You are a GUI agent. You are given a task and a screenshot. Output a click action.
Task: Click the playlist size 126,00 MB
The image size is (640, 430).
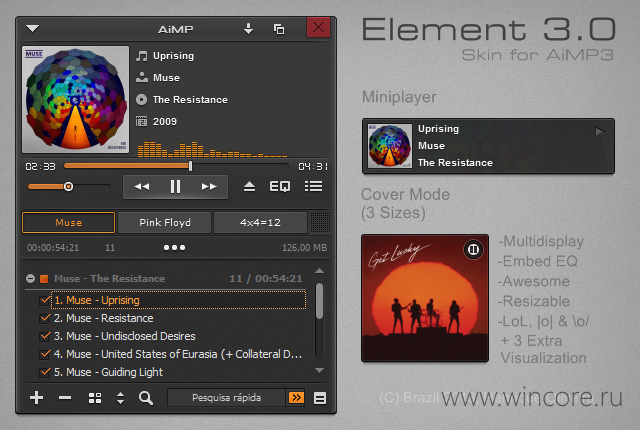point(304,248)
